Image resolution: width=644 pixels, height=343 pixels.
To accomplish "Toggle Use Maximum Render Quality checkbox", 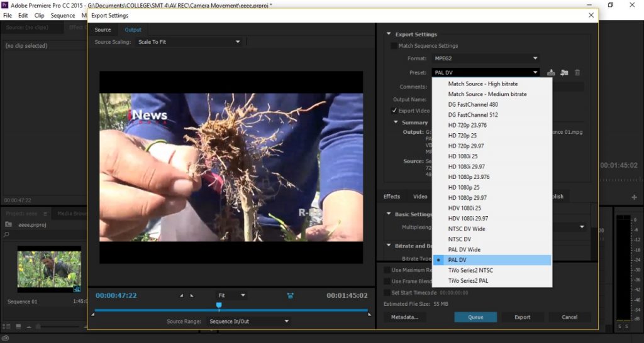I will pos(387,270).
